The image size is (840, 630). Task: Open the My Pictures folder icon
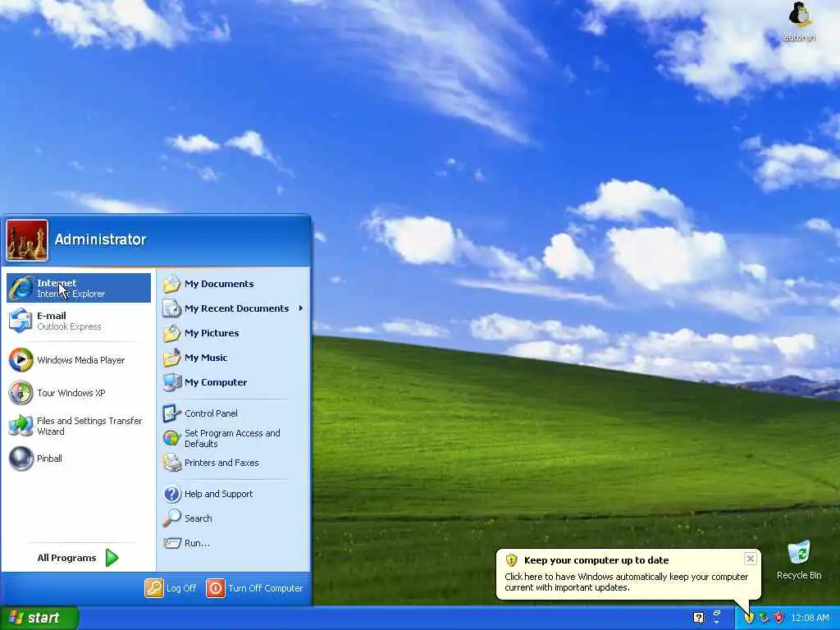tap(172, 333)
